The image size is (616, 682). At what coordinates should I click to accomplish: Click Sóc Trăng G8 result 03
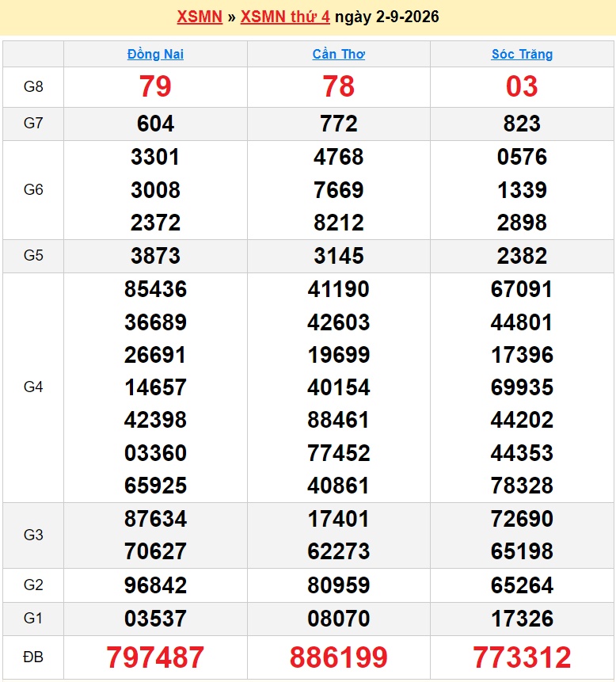tap(522, 86)
